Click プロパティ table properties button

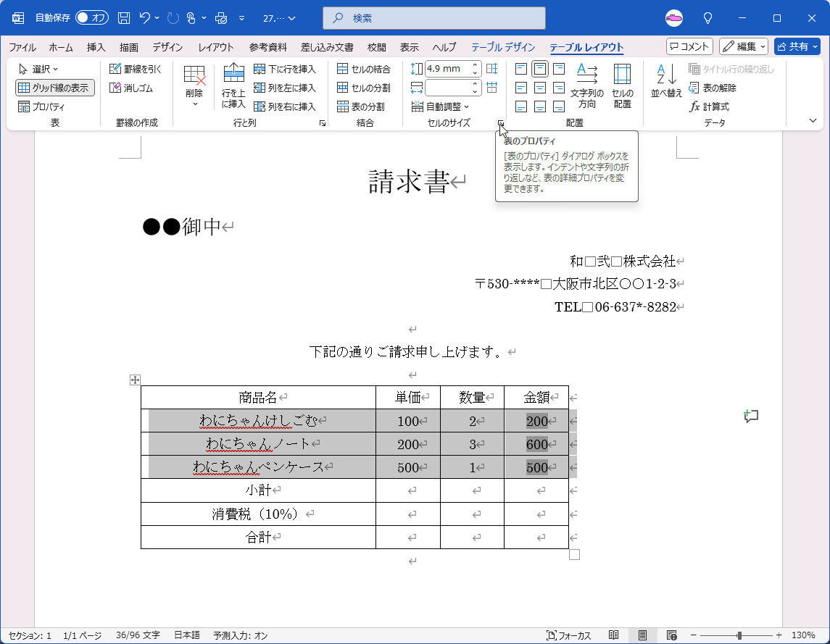[x=42, y=106]
